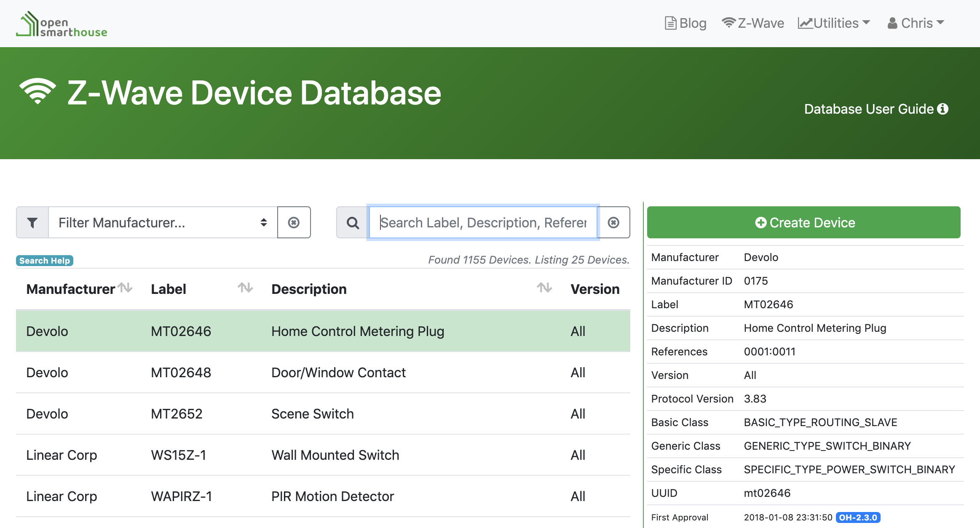980x528 pixels.
Task: Select the MT02648 Door/Window Contact row
Action: pyautogui.click(x=323, y=373)
